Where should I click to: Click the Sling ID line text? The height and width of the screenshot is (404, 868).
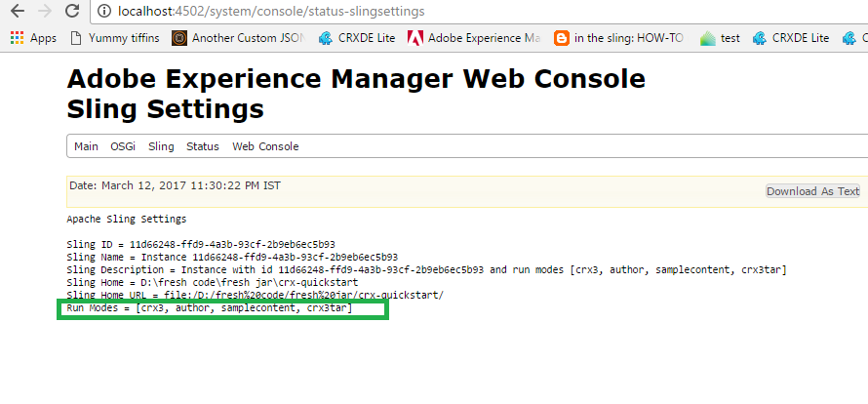click(201, 244)
